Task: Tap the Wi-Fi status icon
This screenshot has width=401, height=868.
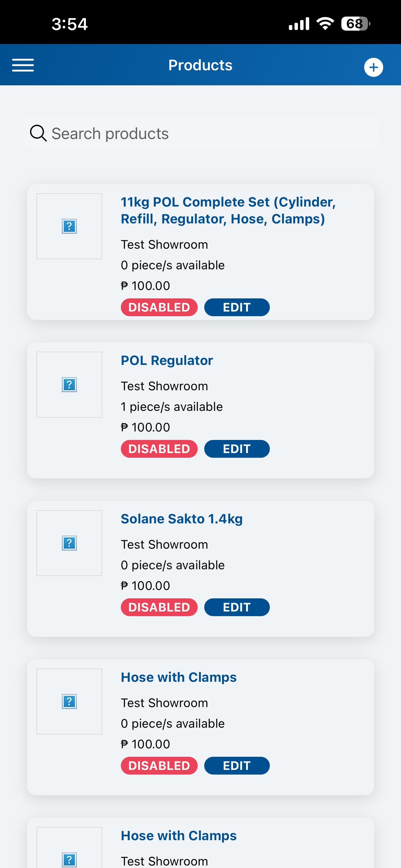Action: (x=325, y=23)
